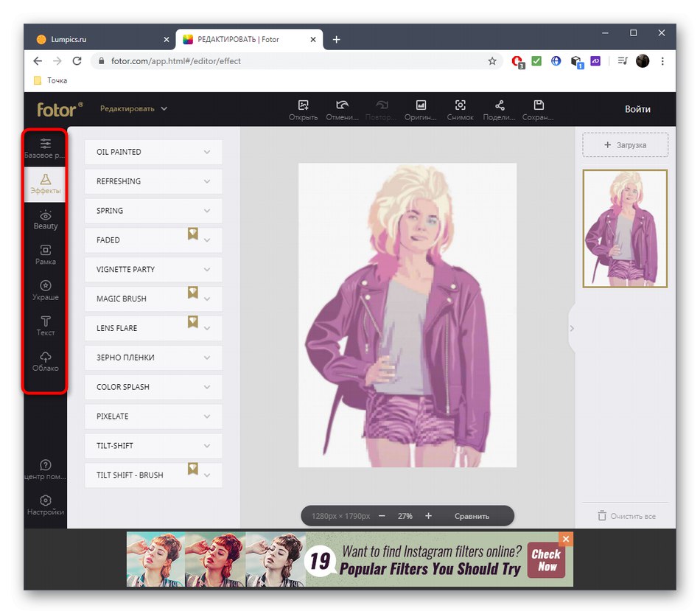Select the uploaded image thumbnail
This screenshot has height=614, width=700.
tap(625, 228)
